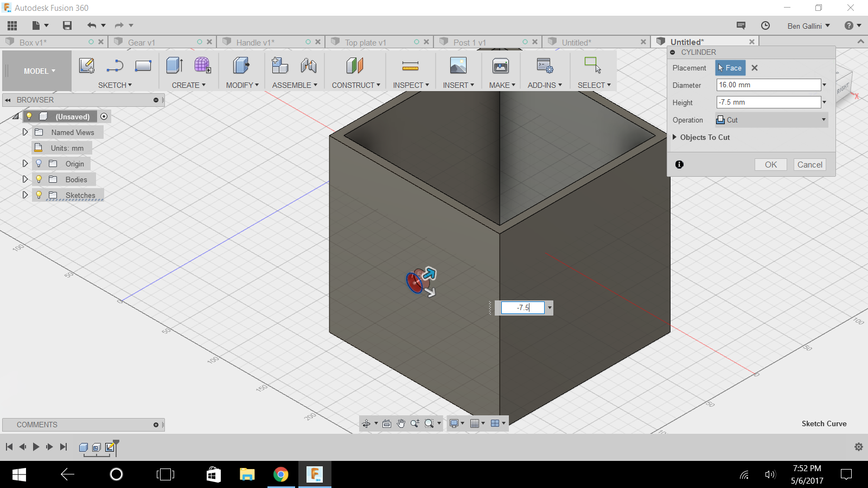Image resolution: width=868 pixels, height=488 pixels.
Task: Collapse the Cylinder dialog
Action: (x=673, y=52)
